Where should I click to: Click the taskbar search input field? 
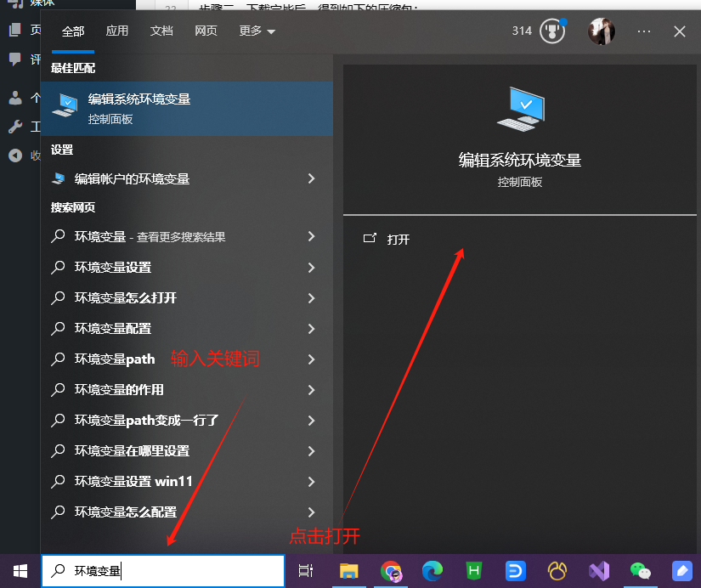click(163, 571)
